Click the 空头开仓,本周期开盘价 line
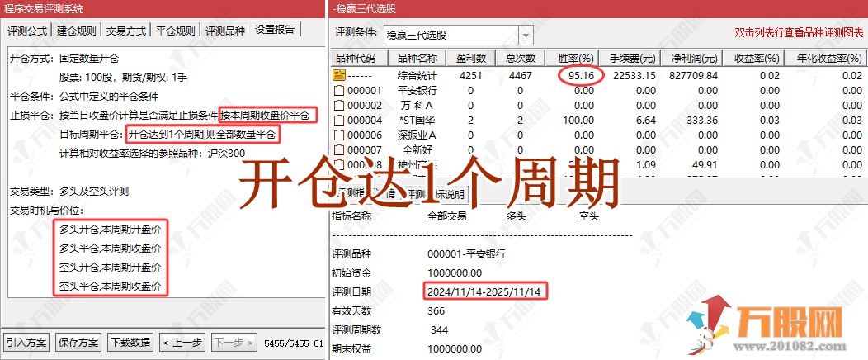The image size is (868, 360). pos(111,268)
